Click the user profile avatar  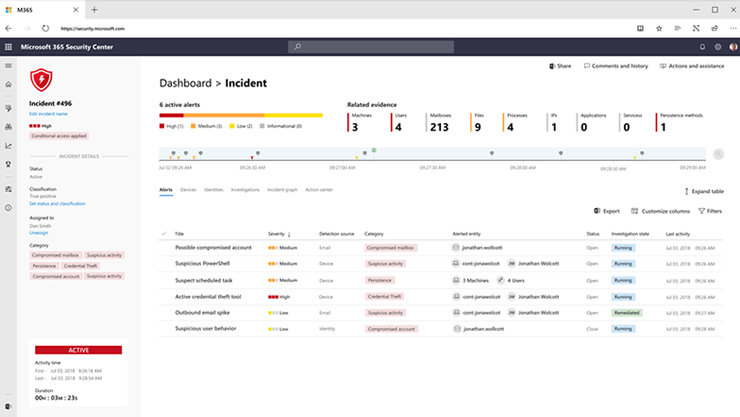pyautogui.click(x=732, y=46)
